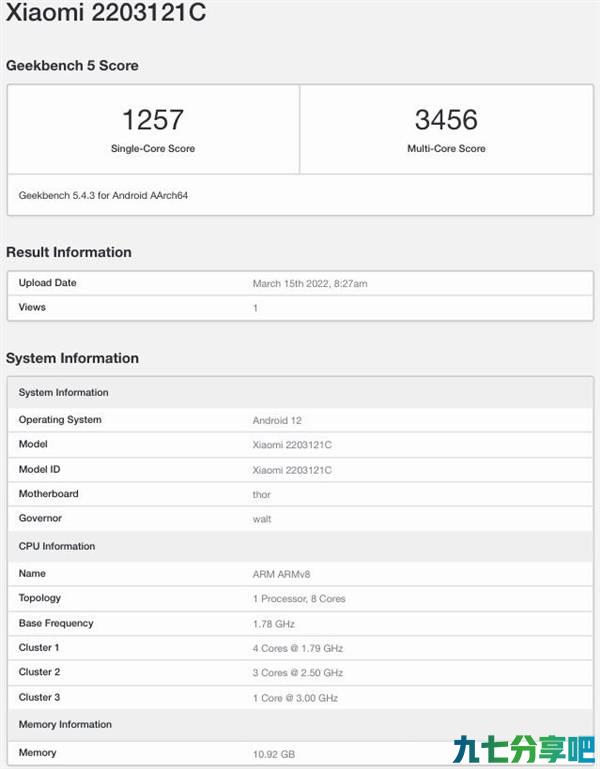Click the 'Base Frequency' row label
600x769 pixels.
[x=55, y=623]
